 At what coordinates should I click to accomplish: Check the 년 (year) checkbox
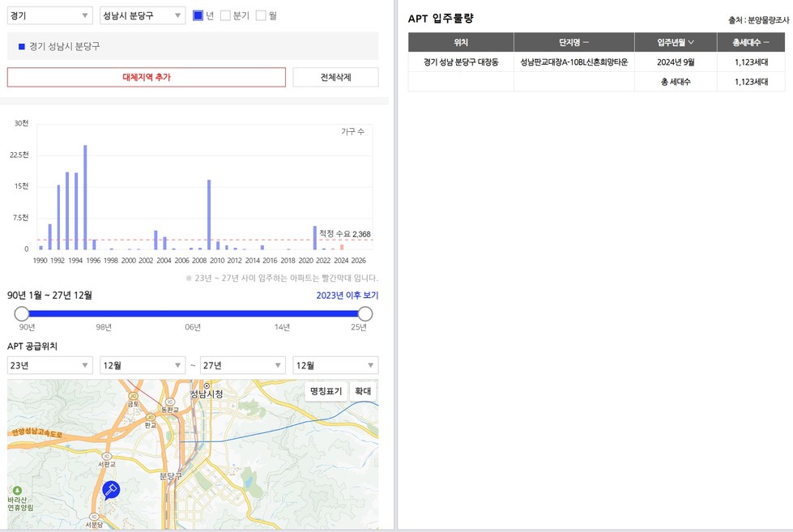tap(198, 15)
